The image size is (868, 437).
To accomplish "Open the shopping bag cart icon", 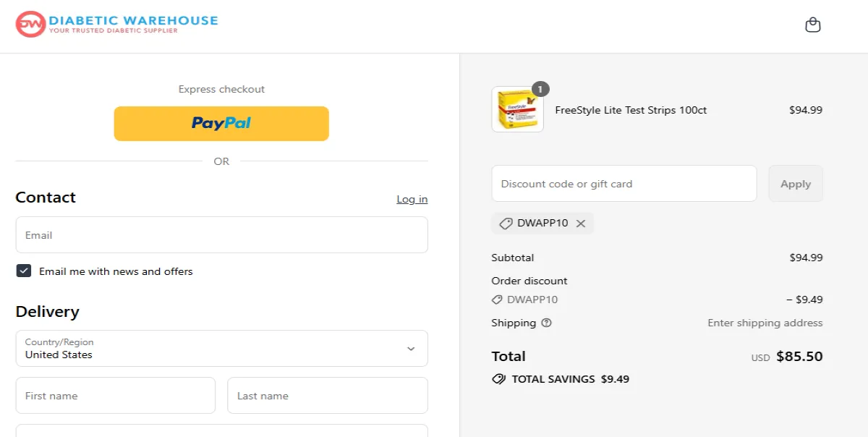I will (x=813, y=24).
